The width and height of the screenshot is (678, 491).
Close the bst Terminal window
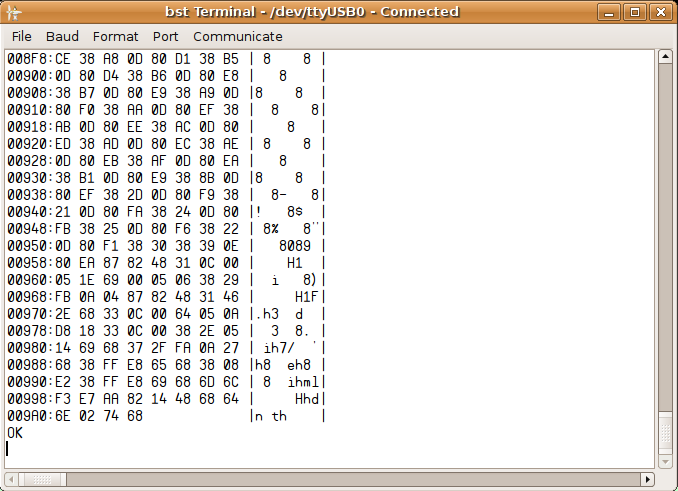click(x=661, y=12)
